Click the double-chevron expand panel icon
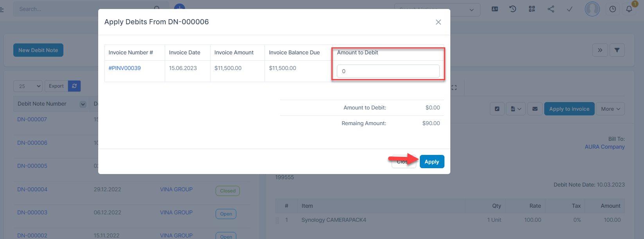Viewport: 644px width, 239px height. [x=600, y=50]
